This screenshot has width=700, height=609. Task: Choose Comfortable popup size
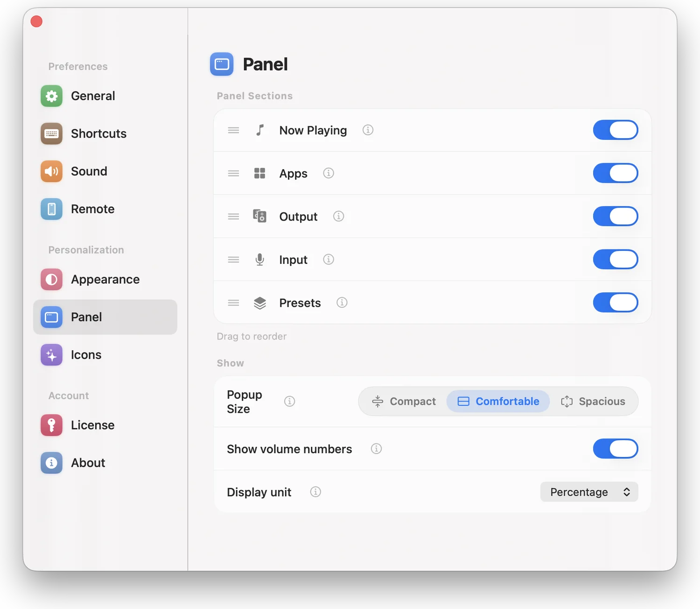click(498, 401)
